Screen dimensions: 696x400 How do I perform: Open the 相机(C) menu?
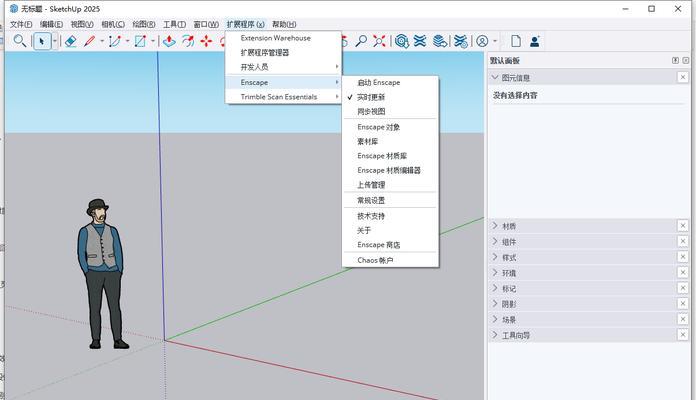(113, 24)
